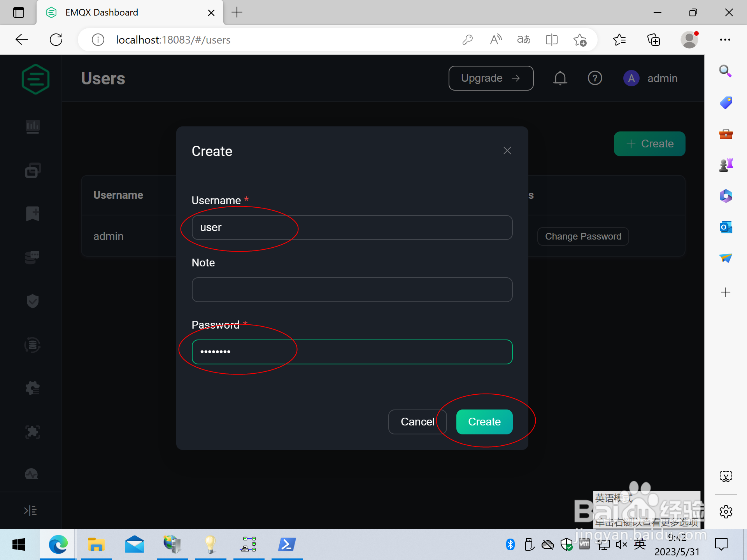Screen dimensions: 747x560
Task: Activate Read aloud icon
Action: click(496, 40)
